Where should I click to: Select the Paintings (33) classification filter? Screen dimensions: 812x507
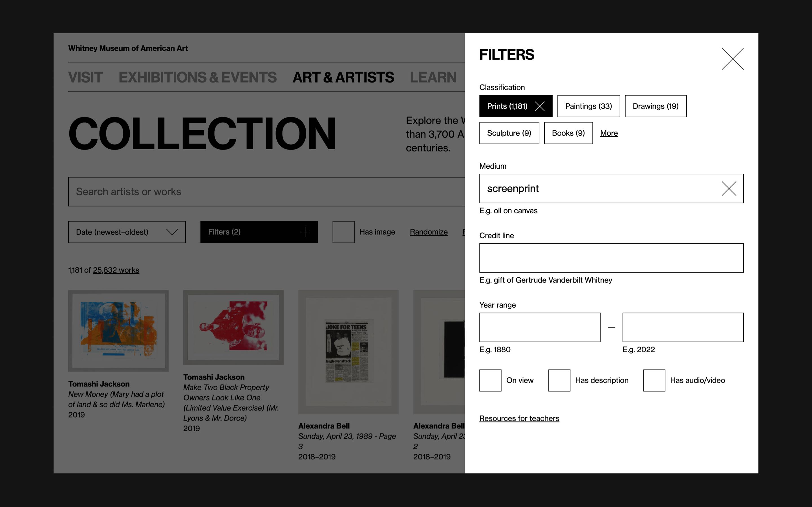[x=588, y=106]
